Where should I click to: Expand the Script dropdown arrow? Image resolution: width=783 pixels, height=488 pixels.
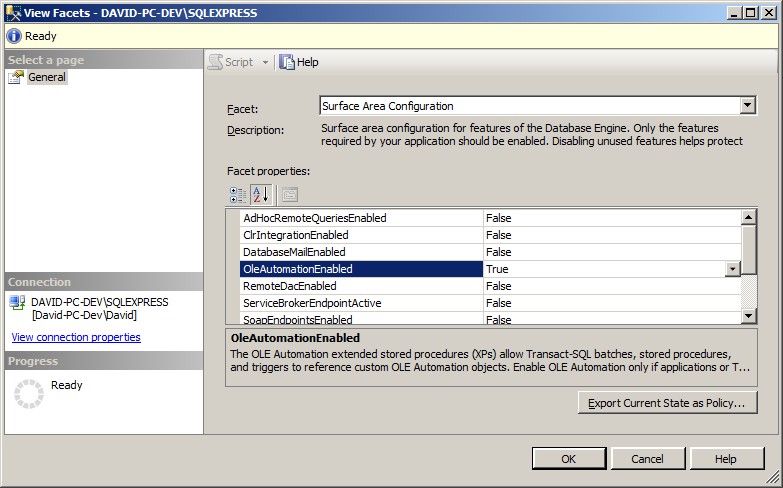(265, 62)
